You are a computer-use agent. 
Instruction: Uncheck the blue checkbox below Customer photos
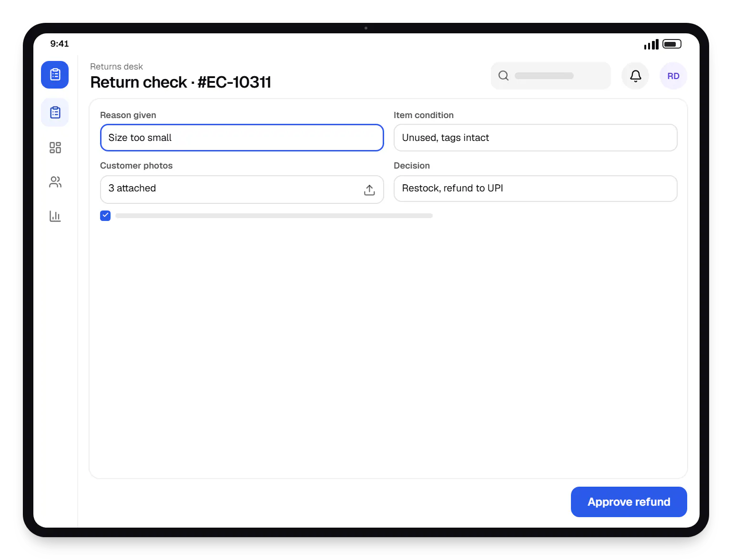click(105, 216)
